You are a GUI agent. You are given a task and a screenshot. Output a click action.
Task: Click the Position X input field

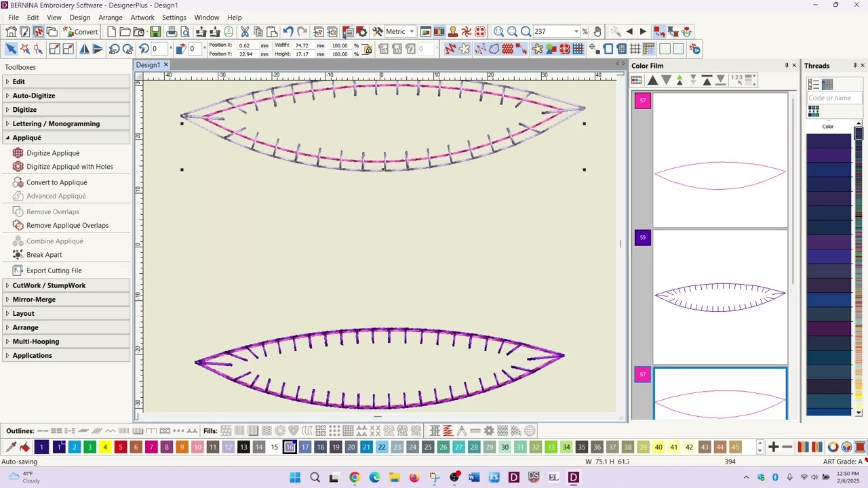247,45
